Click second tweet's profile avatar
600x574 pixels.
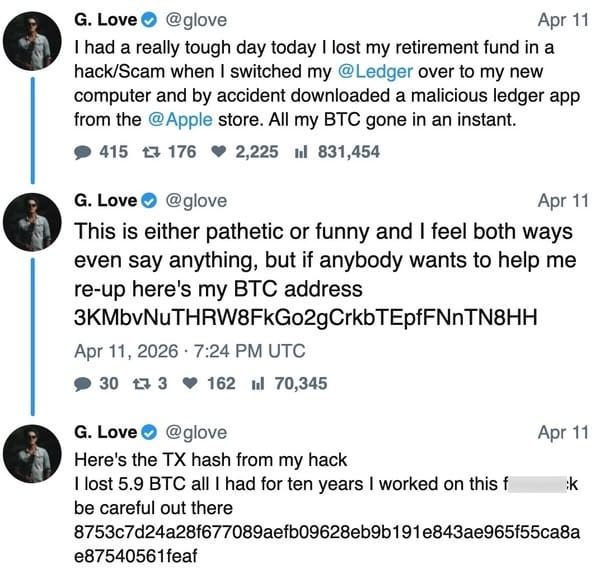click(34, 224)
